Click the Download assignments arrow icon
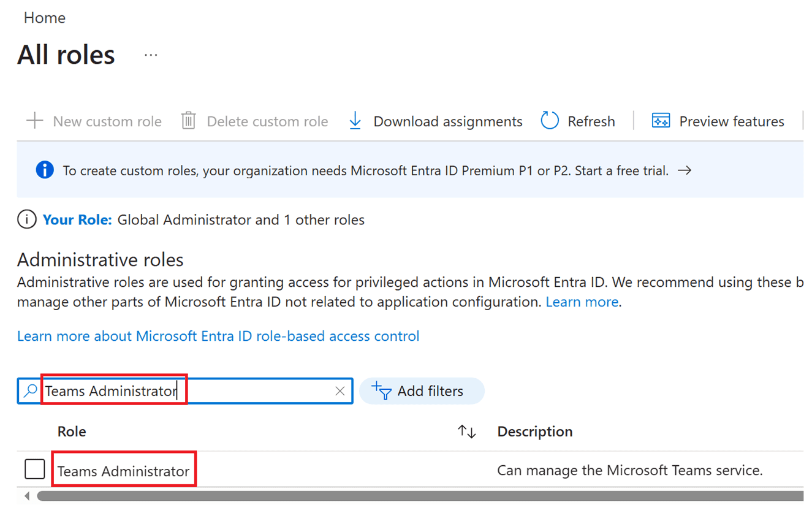This screenshot has width=812, height=510. coord(355,121)
